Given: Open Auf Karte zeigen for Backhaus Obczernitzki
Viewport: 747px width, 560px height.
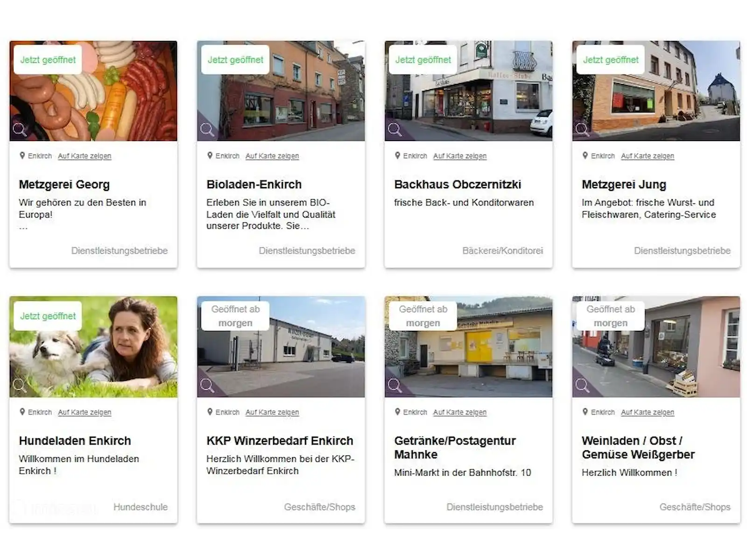Looking at the screenshot, I should click(x=460, y=156).
